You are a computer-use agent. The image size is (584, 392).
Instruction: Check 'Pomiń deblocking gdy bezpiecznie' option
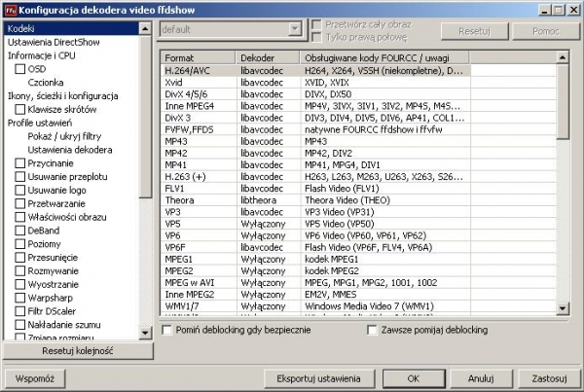[167, 331]
